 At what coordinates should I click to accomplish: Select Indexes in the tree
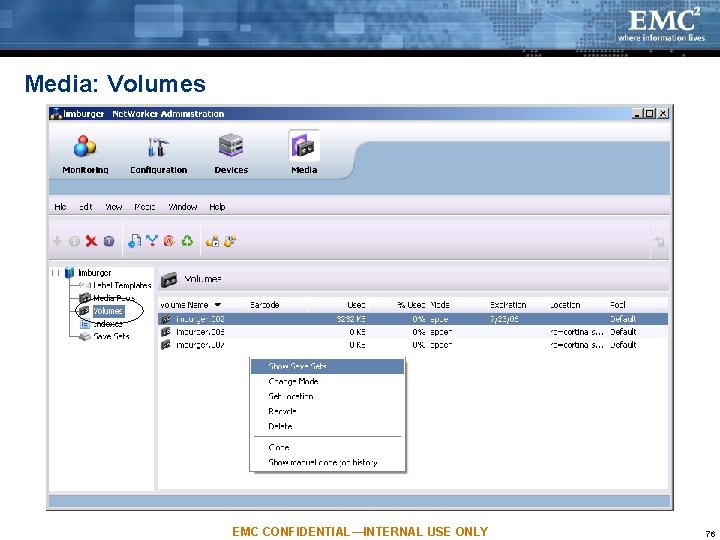107,324
